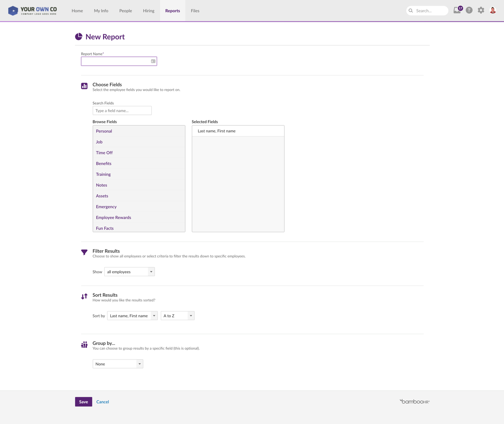Focus the Report Name input field
The image size is (504, 424).
119,61
